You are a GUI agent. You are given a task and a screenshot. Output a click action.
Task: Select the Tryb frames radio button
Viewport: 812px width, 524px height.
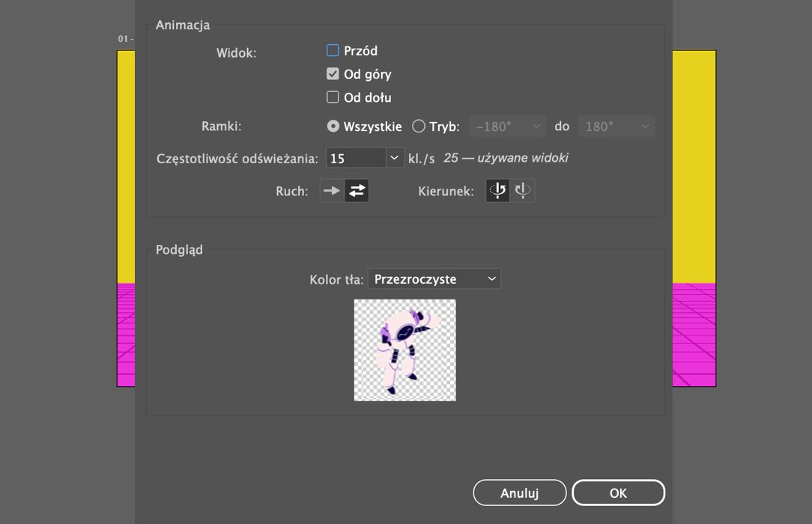[x=419, y=127]
